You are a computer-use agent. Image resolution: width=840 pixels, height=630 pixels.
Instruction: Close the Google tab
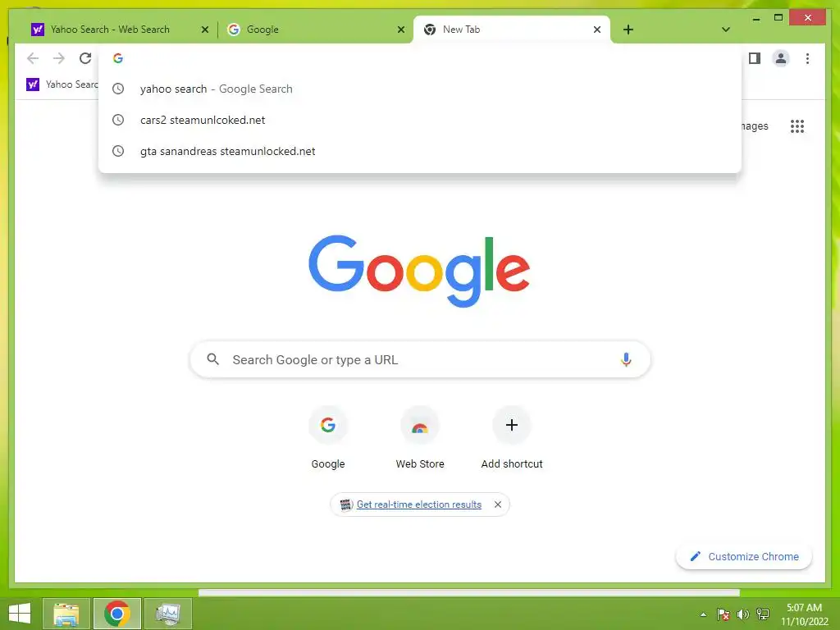[400, 30]
